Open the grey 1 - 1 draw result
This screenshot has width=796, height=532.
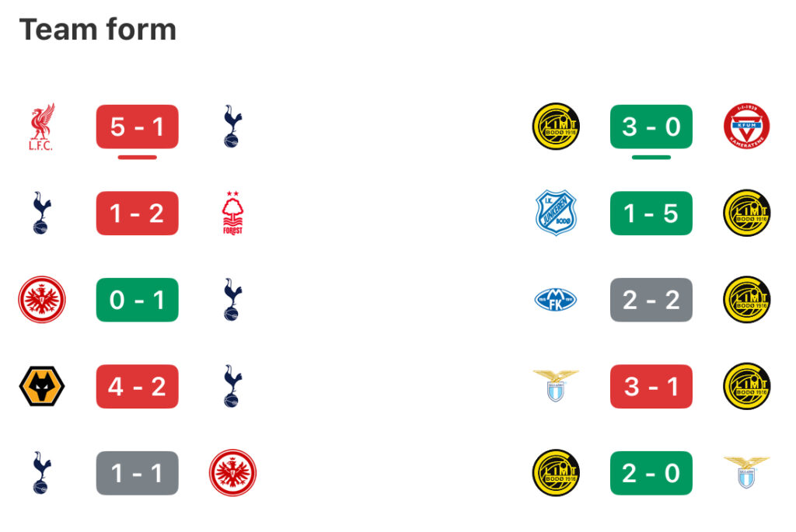coord(137,473)
